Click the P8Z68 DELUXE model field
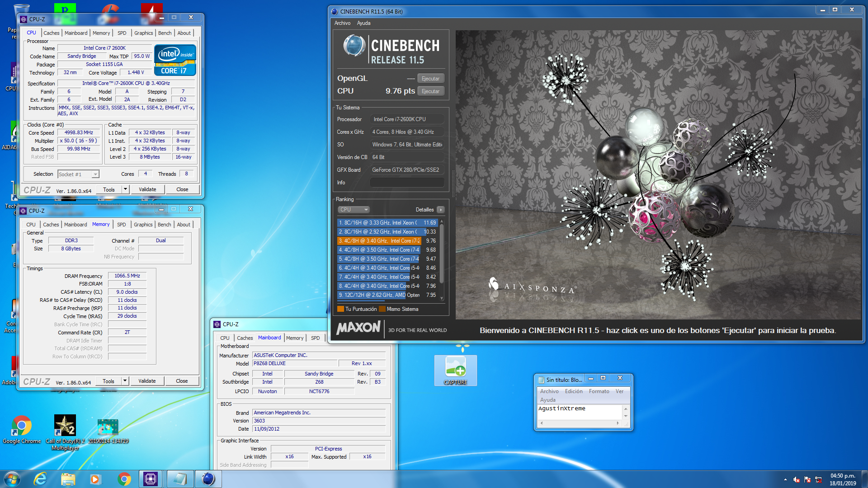The height and width of the screenshot is (488, 868). click(x=295, y=363)
